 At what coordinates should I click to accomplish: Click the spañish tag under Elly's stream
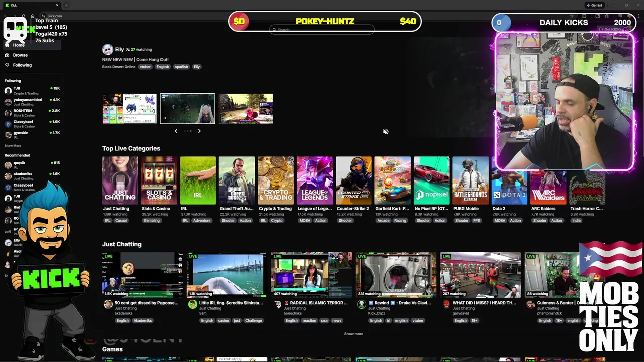pos(181,67)
